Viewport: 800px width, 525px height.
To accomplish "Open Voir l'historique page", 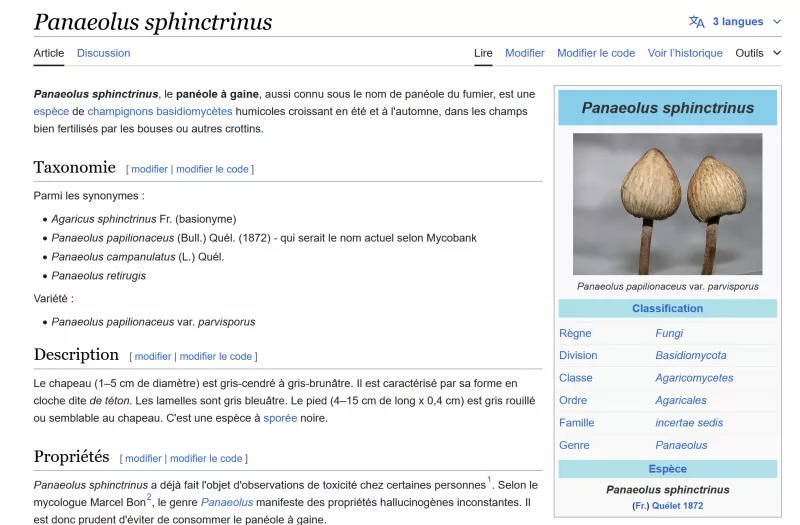I will (x=685, y=53).
